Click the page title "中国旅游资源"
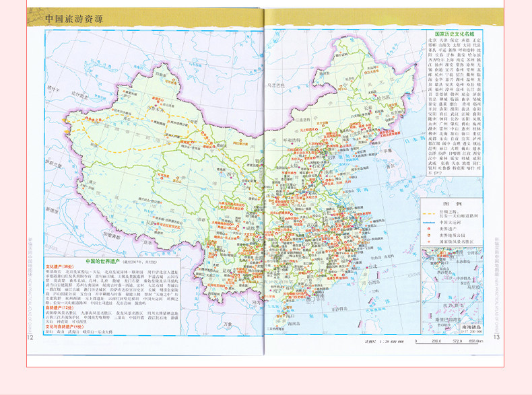This screenshot has width=532, height=395. coord(74,19)
